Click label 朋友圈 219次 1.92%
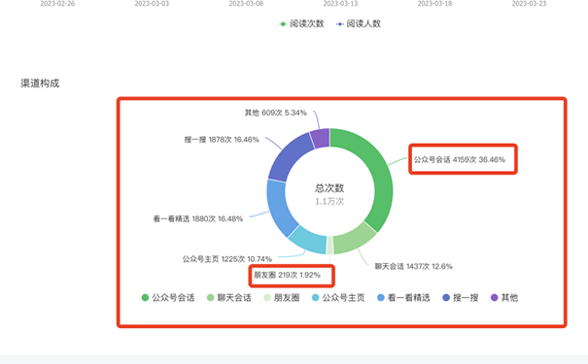The image size is (588, 364). (x=287, y=275)
